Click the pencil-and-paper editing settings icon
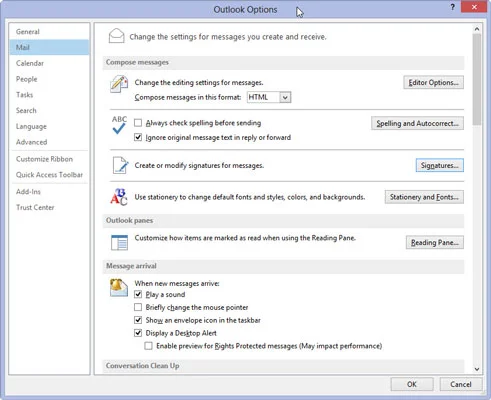The width and height of the screenshot is (491, 400). (x=119, y=84)
